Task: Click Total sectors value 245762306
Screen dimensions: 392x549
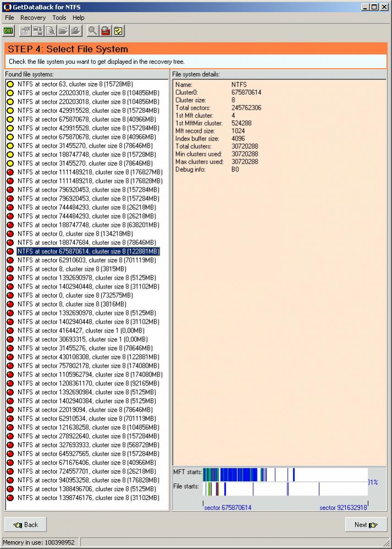Action: 247,108
